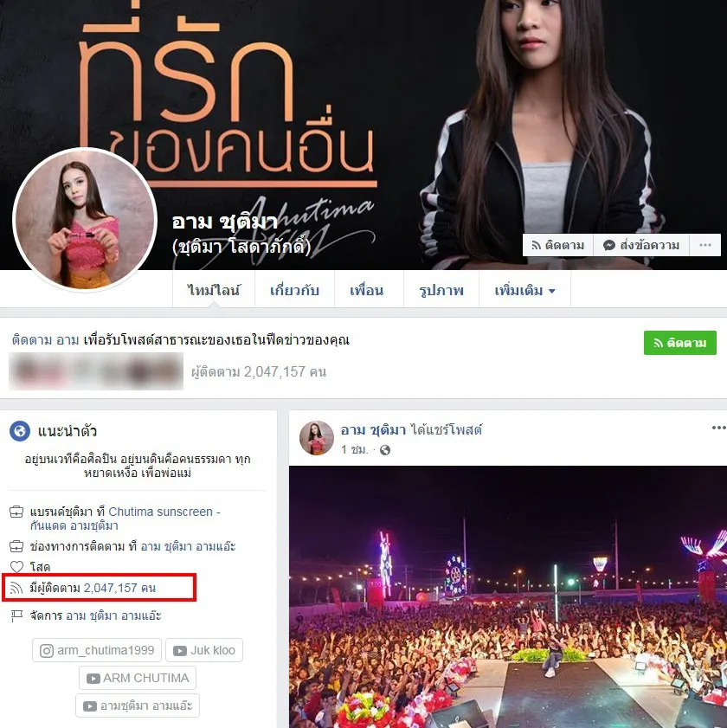Open the Instagram link arm_chutima1999

click(97, 650)
